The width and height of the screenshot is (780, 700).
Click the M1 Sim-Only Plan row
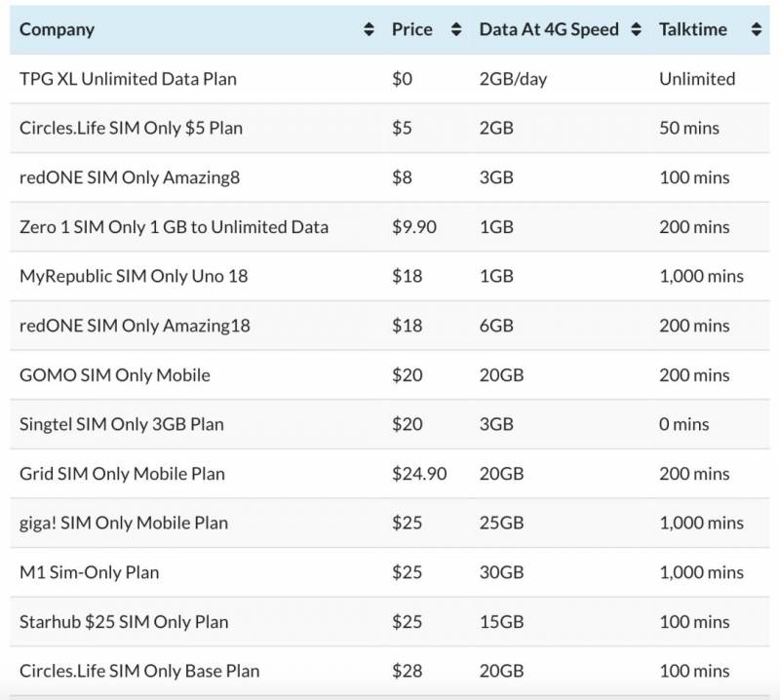tap(89, 572)
